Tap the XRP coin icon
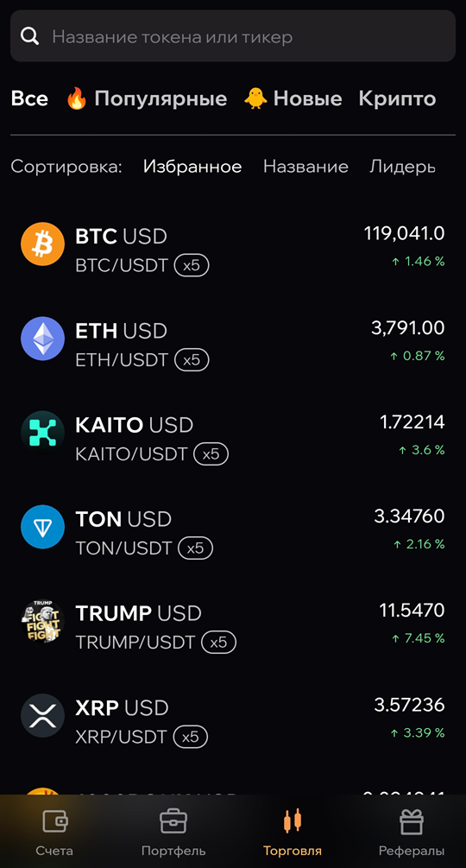466x868 pixels. tap(42, 716)
